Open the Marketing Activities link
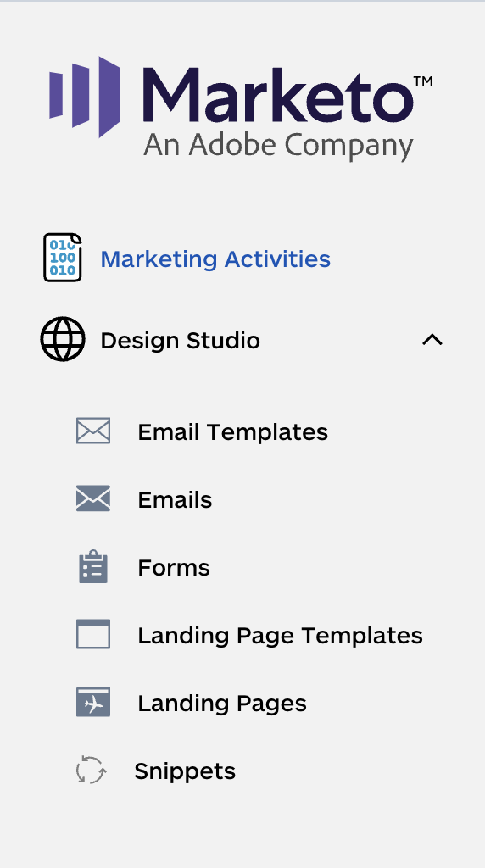This screenshot has width=485, height=868. click(x=215, y=259)
